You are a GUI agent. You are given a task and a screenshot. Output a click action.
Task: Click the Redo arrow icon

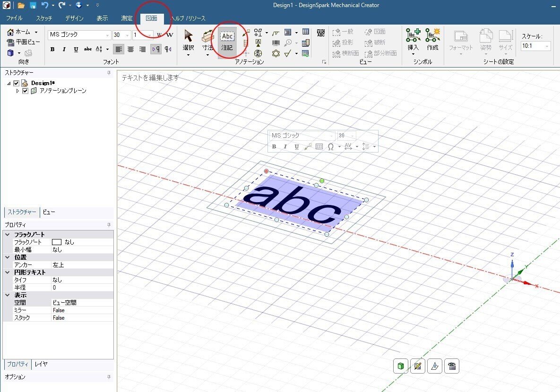[62, 5]
